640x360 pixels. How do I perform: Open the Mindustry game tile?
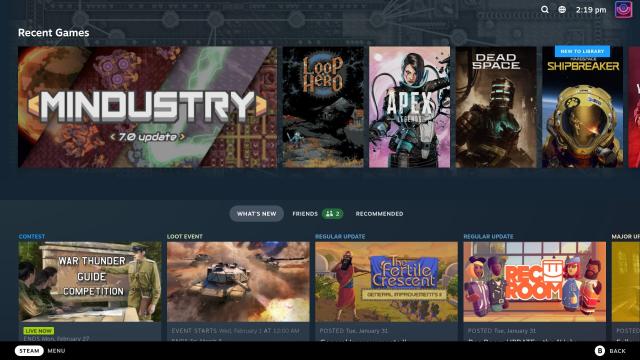(147, 107)
